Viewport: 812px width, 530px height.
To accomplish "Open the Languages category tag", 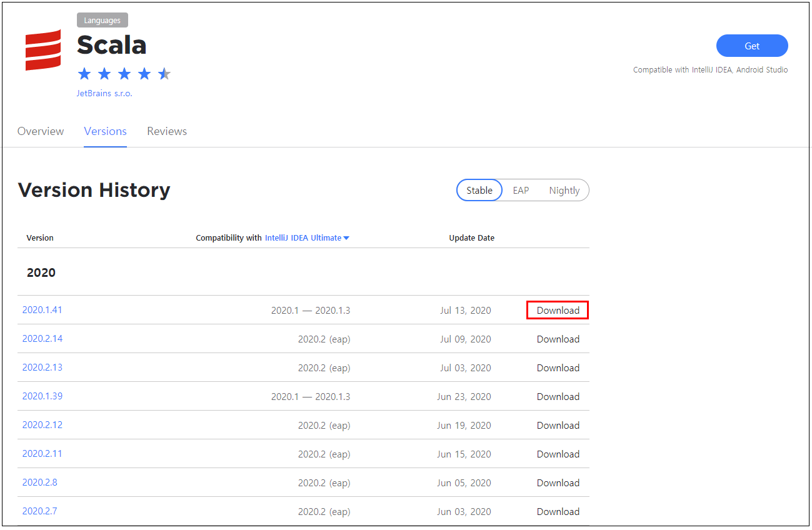I will [103, 21].
